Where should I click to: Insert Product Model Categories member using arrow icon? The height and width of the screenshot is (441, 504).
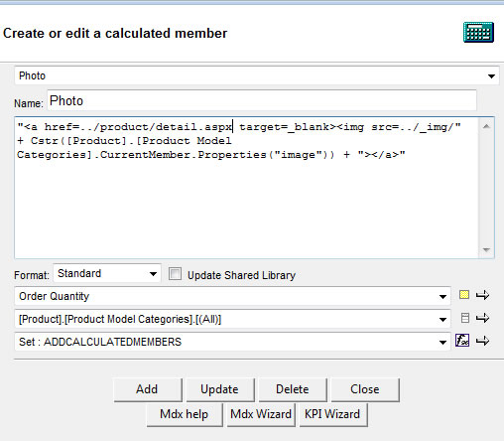pos(482,318)
